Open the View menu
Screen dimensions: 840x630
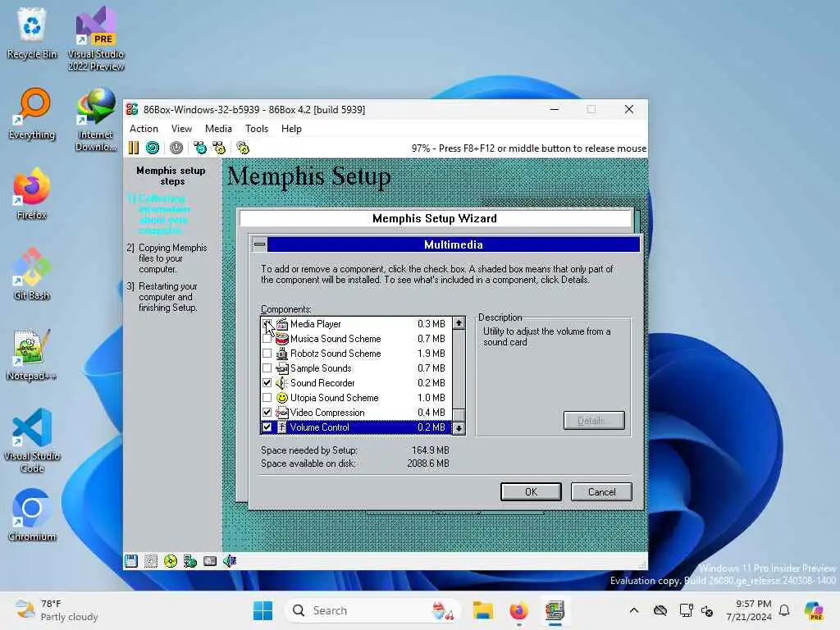tap(181, 129)
